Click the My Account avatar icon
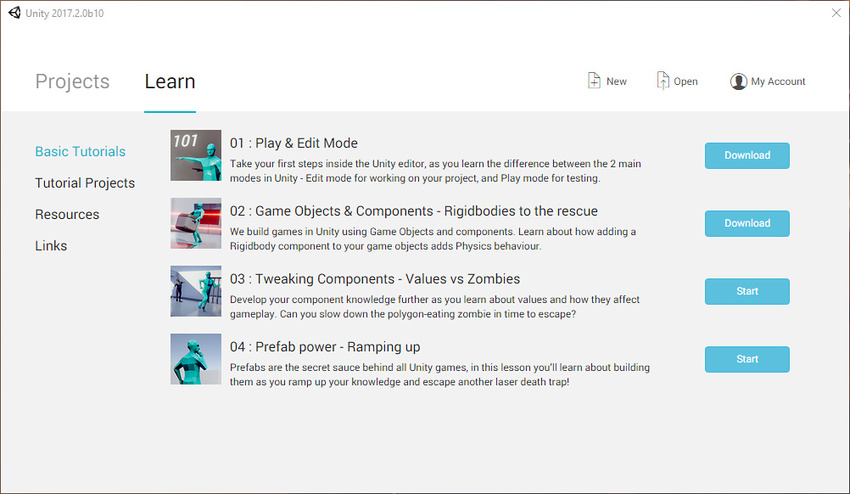The height and width of the screenshot is (494, 850). 738,82
